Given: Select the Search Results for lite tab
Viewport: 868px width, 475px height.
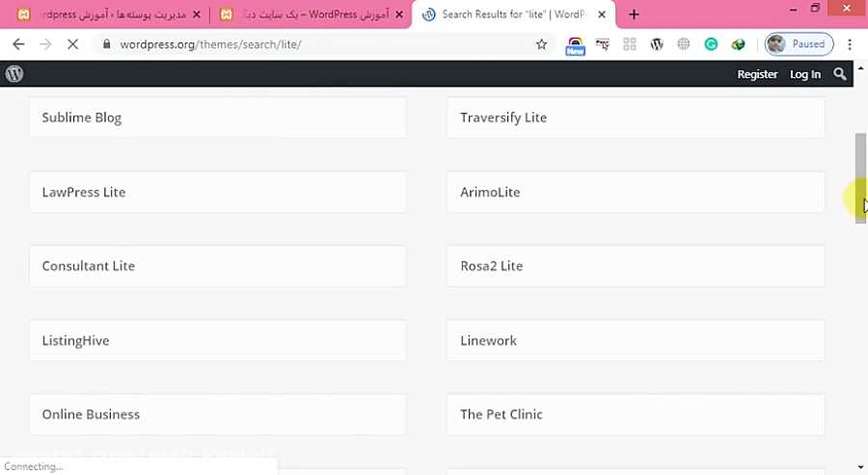Looking at the screenshot, I should coord(515,14).
